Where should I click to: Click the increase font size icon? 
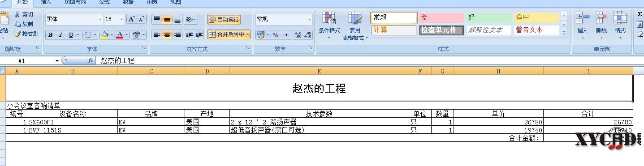131,19
